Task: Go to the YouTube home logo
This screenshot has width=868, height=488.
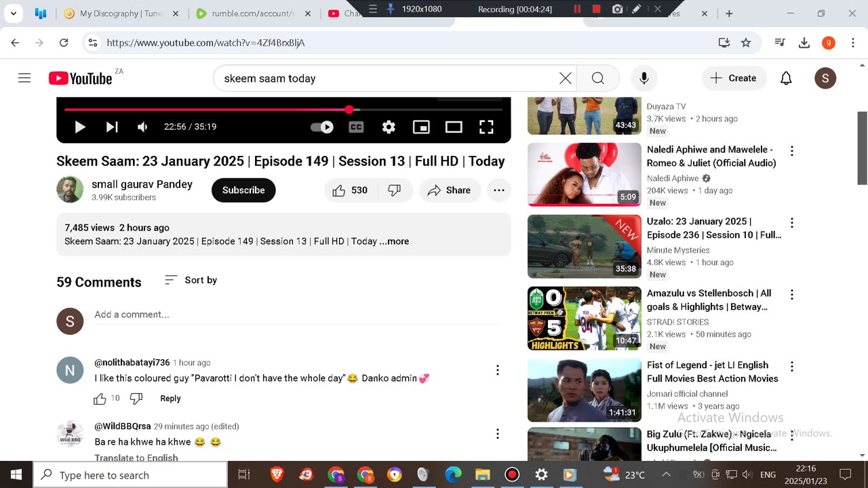Action: [81, 79]
